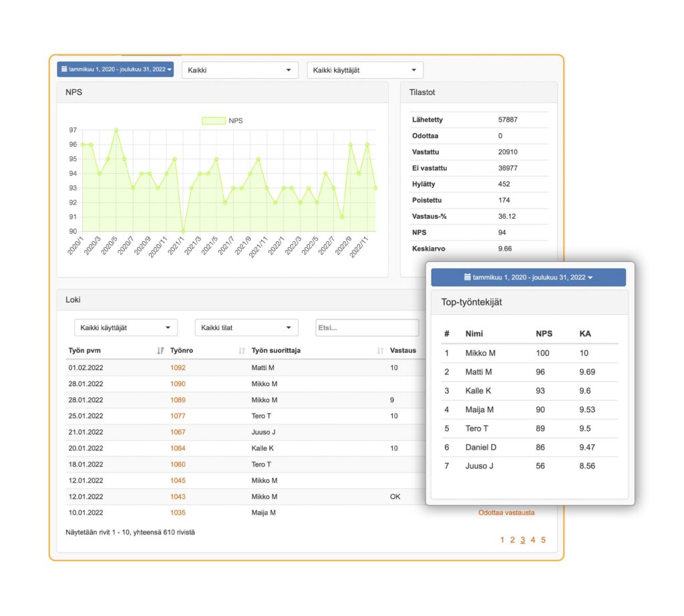Open work order 1092 link
Screen dimensions: 684x616
[178, 367]
